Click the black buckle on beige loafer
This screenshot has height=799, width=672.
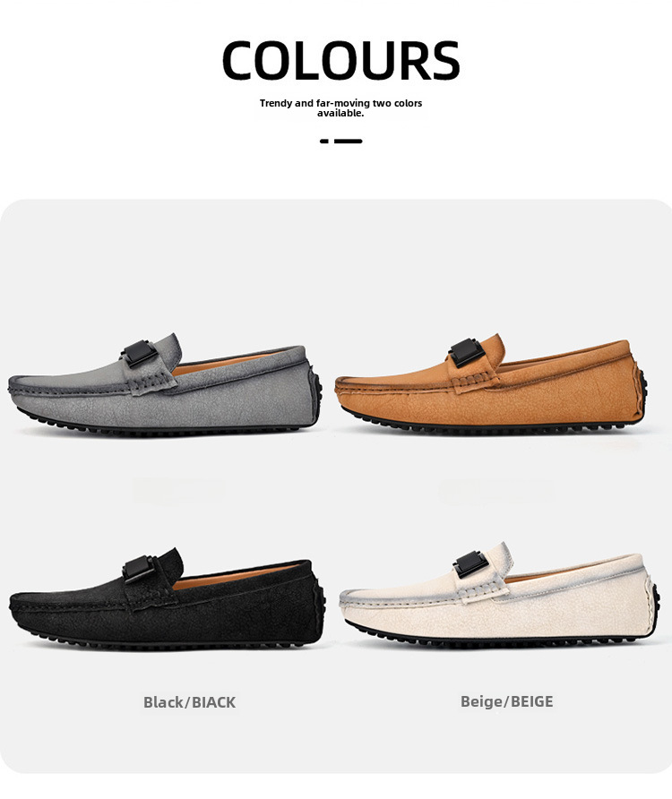tap(471, 565)
